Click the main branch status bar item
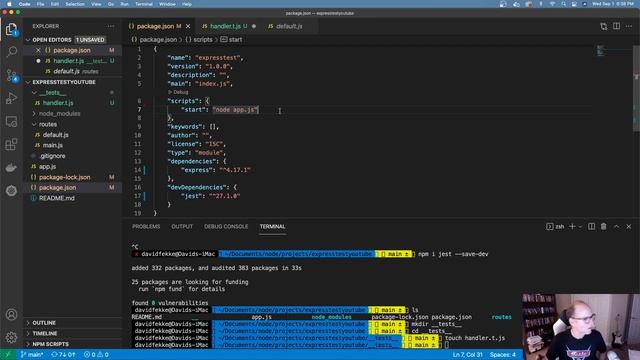 32,355
